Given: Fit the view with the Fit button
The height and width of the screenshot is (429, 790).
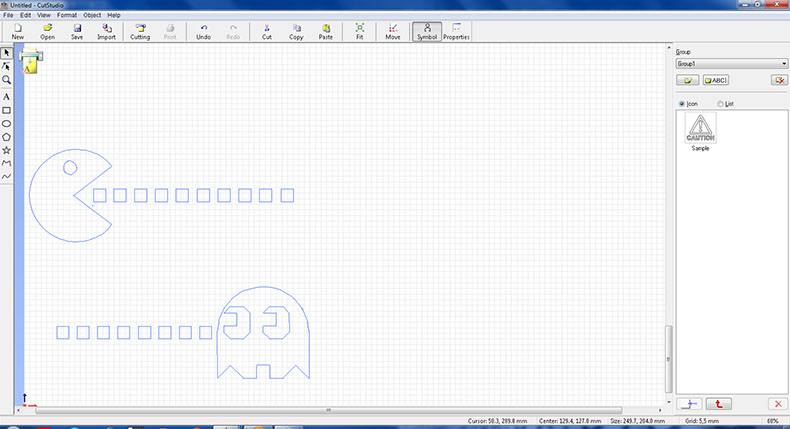Looking at the screenshot, I should [x=360, y=31].
